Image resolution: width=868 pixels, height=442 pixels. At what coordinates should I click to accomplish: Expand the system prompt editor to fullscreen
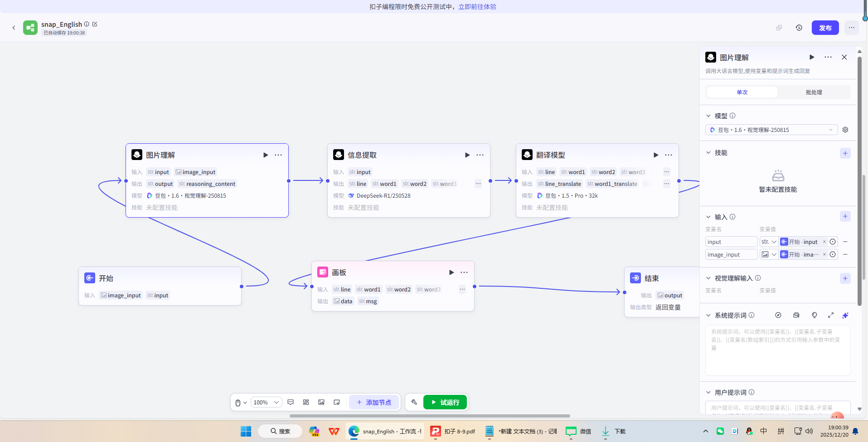(x=831, y=315)
